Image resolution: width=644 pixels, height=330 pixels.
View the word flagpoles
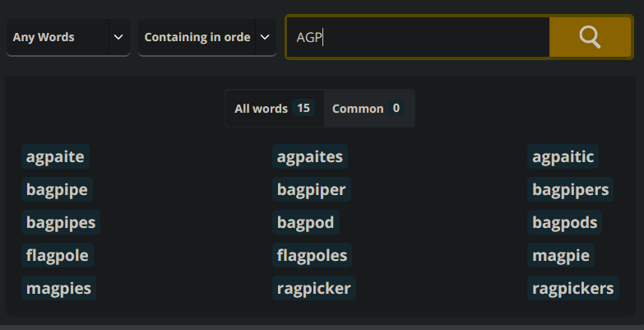pos(313,255)
